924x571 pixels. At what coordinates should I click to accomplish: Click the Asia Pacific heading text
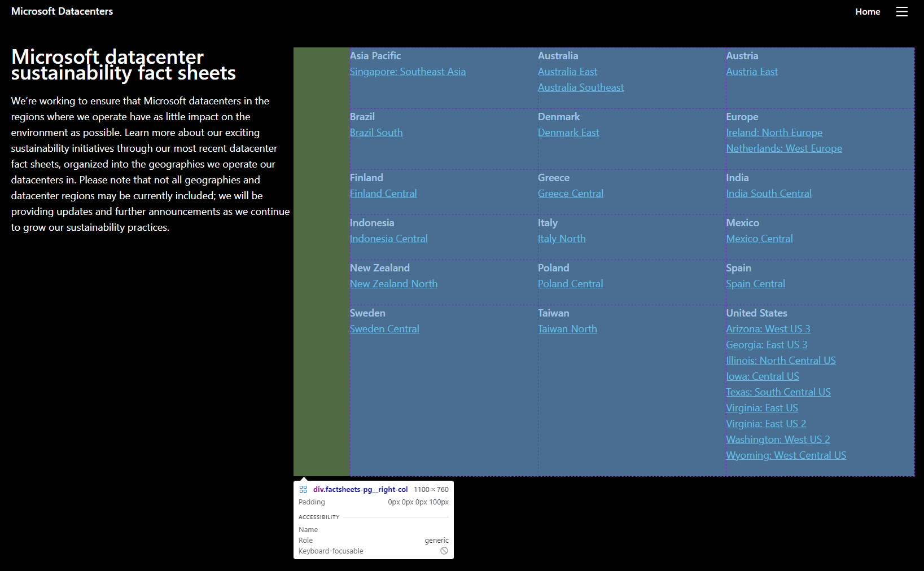tap(375, 56)
